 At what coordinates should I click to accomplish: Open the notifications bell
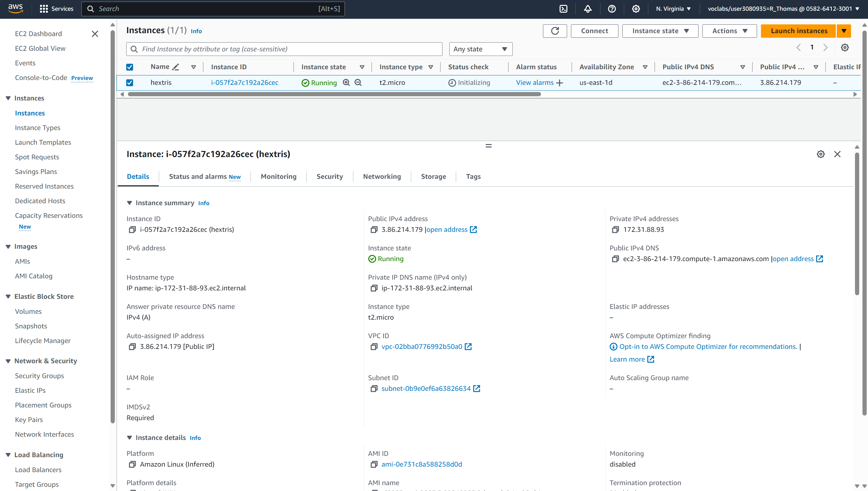588,9
